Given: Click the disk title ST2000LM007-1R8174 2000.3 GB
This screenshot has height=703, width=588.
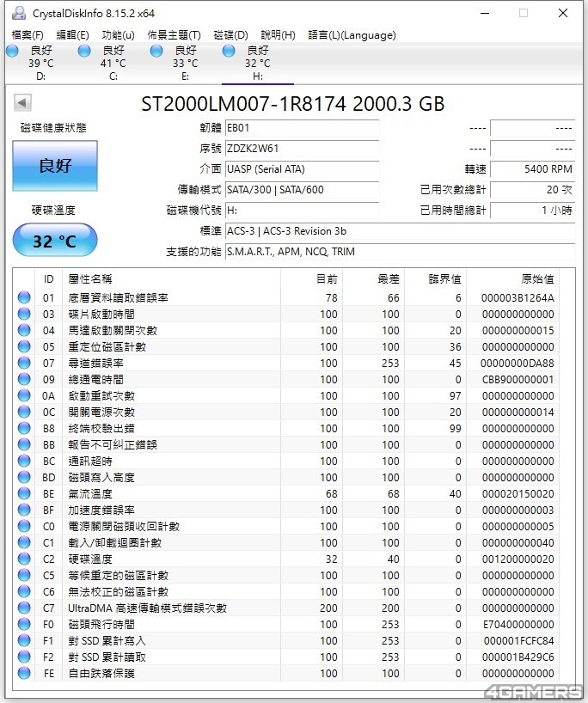Looking at the screenshot, I should tap(292, 104).
